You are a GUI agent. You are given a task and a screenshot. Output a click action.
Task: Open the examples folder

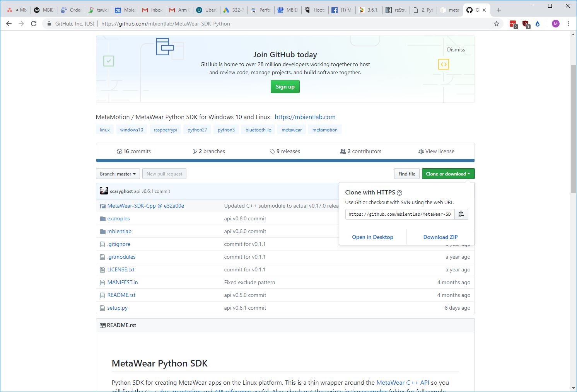coord(118,218)
